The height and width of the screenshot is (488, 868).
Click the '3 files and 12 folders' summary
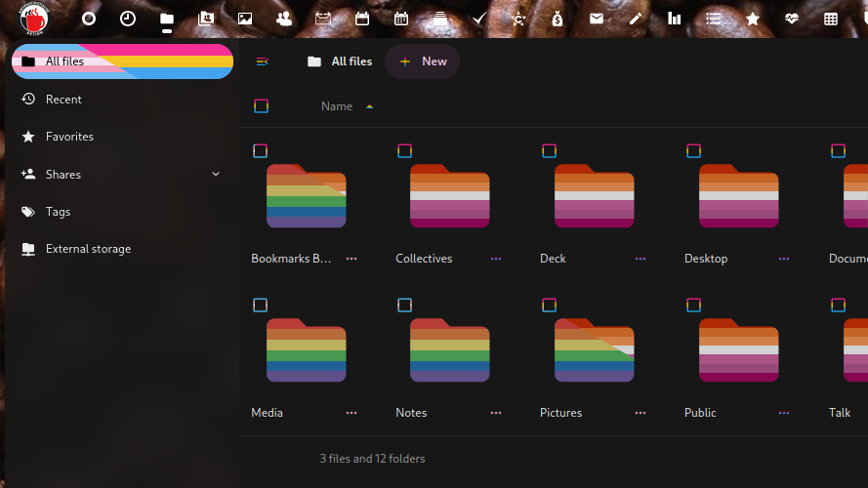click(x=373, y=459)
